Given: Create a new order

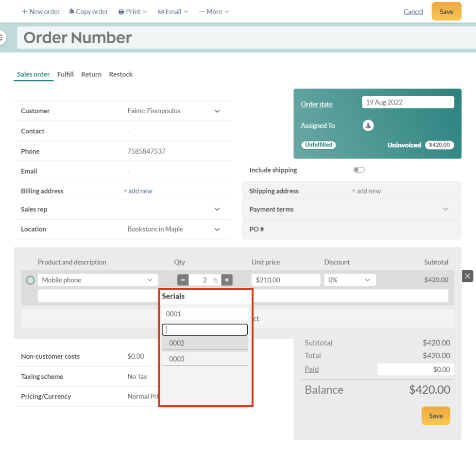Looking at the screenshot, I should coord(40,11).
